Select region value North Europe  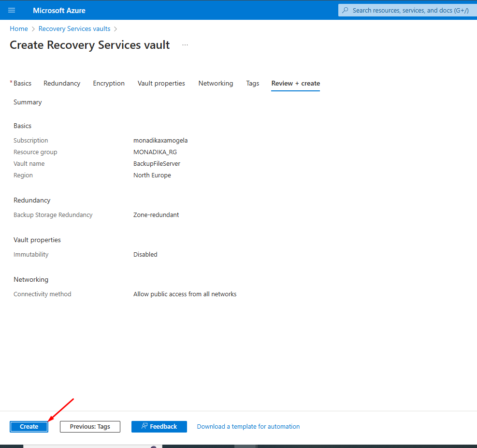(152, 175)
